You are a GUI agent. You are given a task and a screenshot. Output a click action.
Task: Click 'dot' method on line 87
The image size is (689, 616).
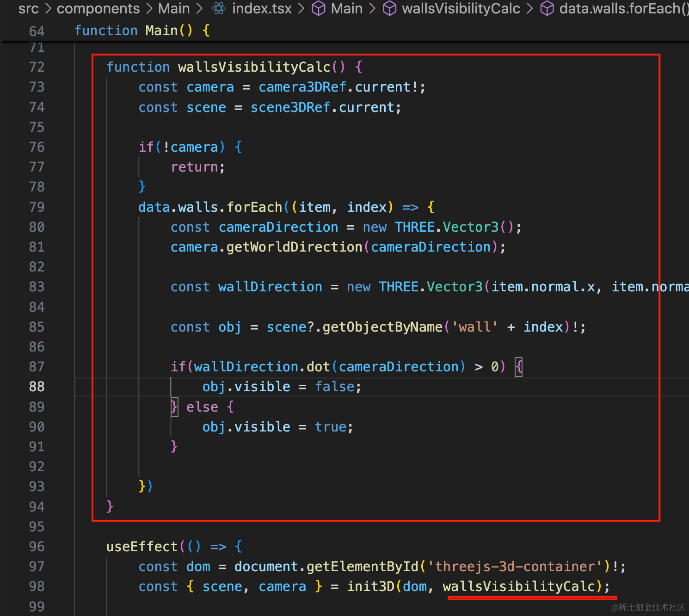point(318,367)
